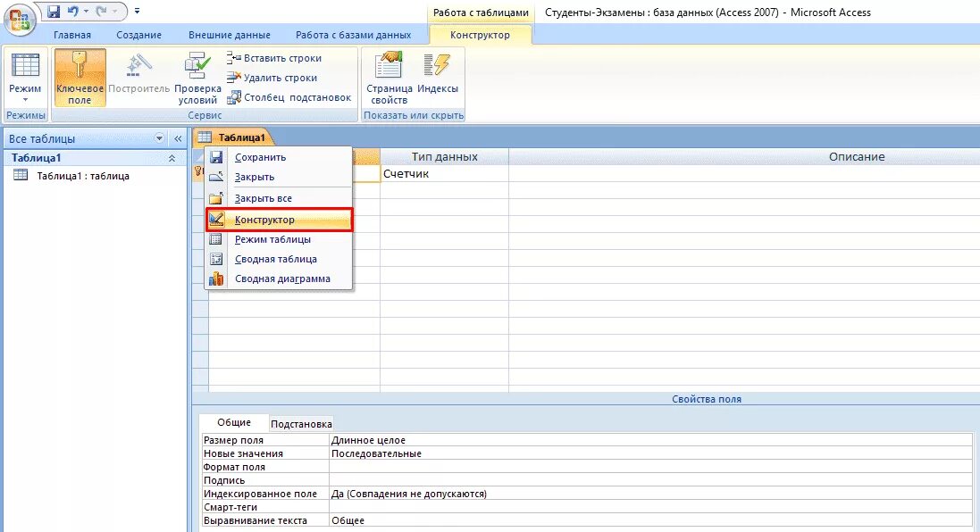Viewport: 980px width, 532px height.
Task: Open the Индексы indexes button
Action: click(438, 74)
